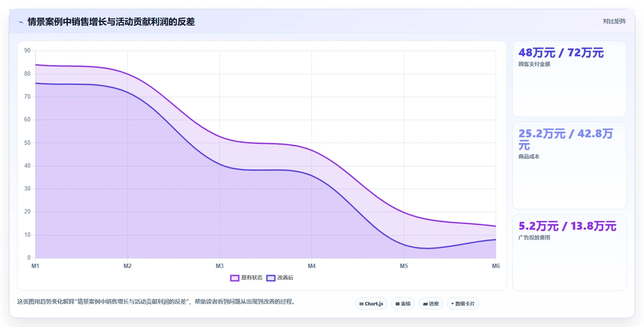Toggle the 原有状态 legend series
This screenshot has width=644, height=327.
tap(247, 278)
